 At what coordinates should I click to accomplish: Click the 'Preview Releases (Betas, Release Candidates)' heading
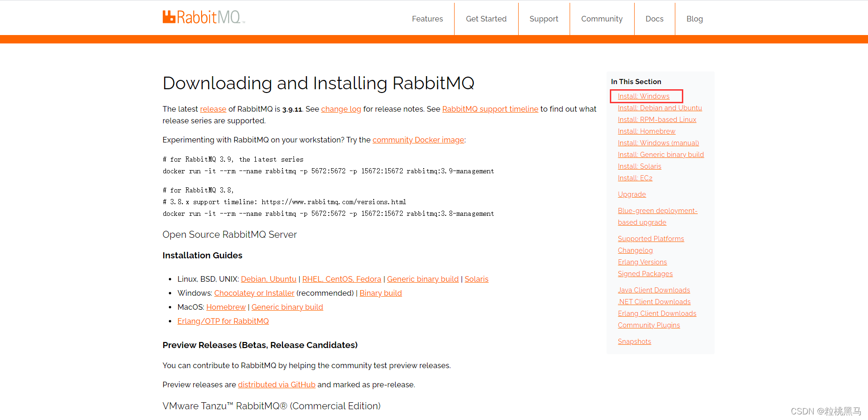click(x=260, y=345)
